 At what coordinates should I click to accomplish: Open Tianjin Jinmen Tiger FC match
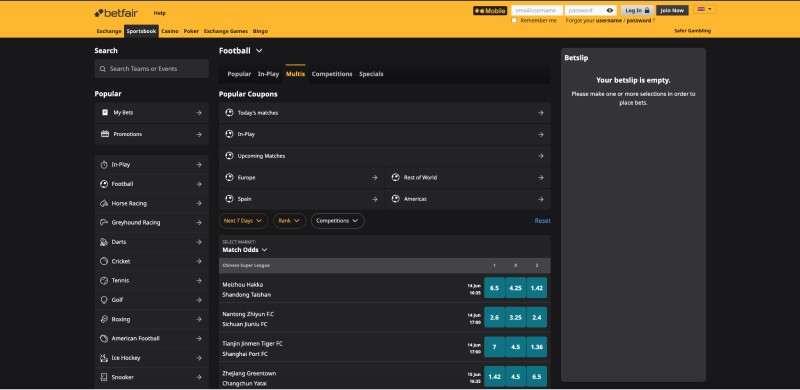(252, 344)
